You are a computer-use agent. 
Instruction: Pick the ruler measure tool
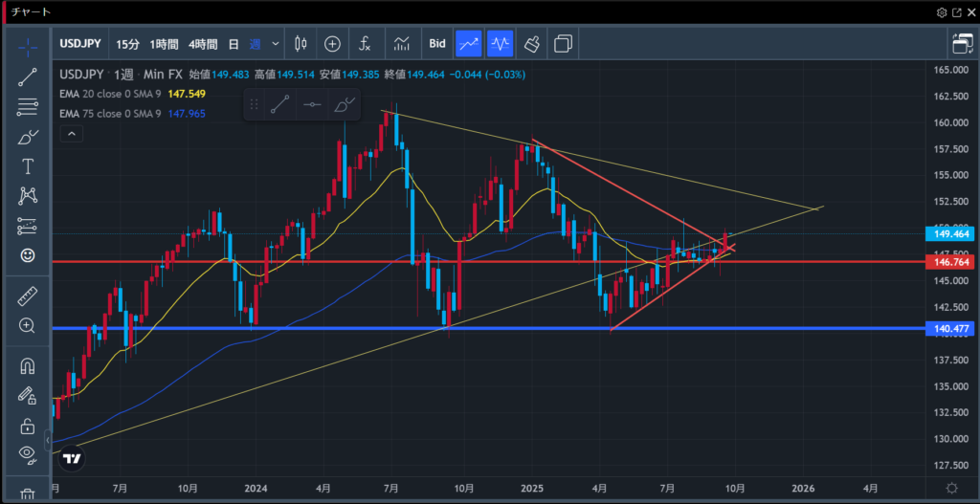click(28, 296)
